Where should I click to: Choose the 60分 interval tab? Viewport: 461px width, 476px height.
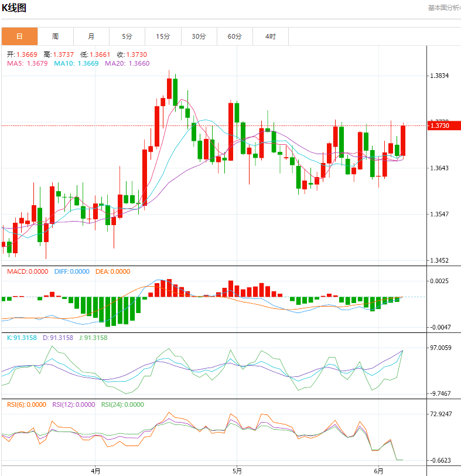[x=235, y=36]
